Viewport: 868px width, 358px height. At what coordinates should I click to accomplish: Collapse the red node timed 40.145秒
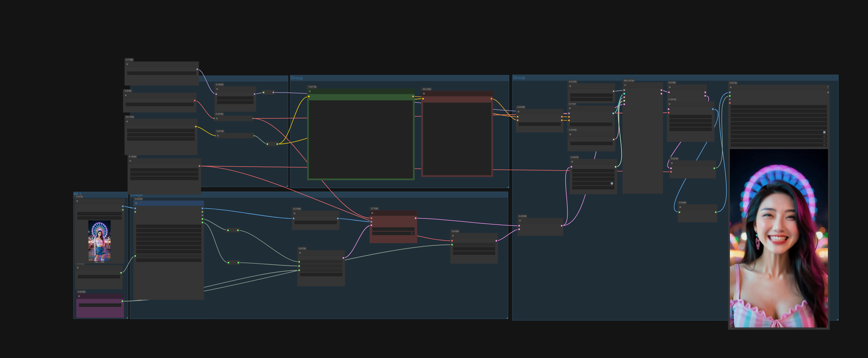click(x=424, y=94)
